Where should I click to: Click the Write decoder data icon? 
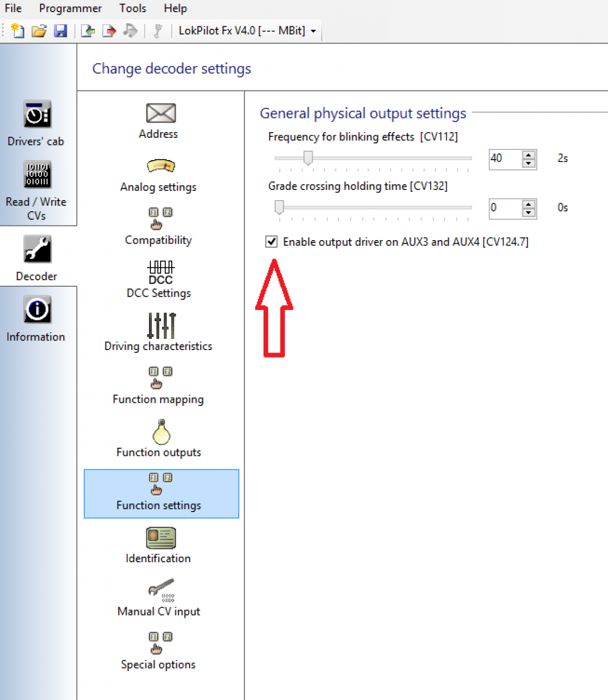coord(109,31)
